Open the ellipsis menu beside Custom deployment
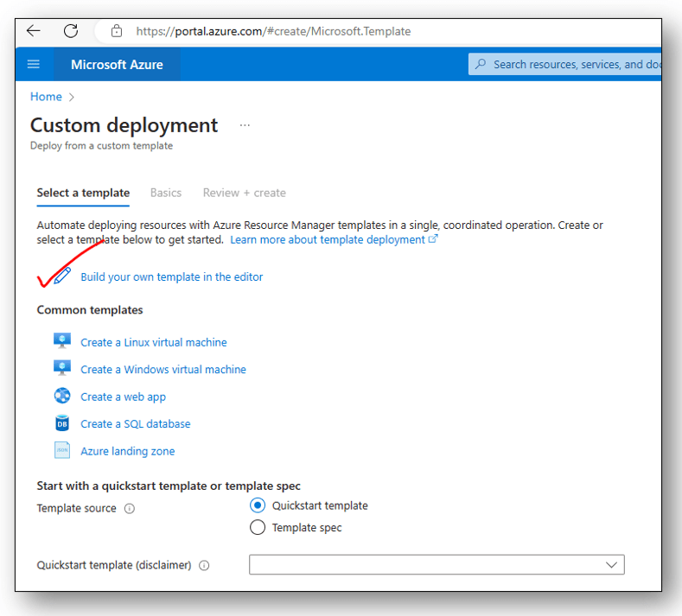 245,126
